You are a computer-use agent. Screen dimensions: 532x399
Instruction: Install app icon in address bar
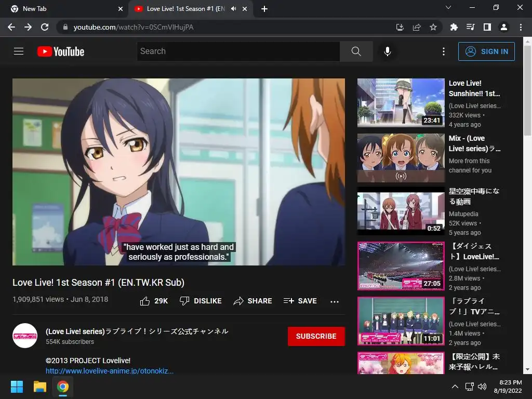pyautogui.click(x=400, y=27)
